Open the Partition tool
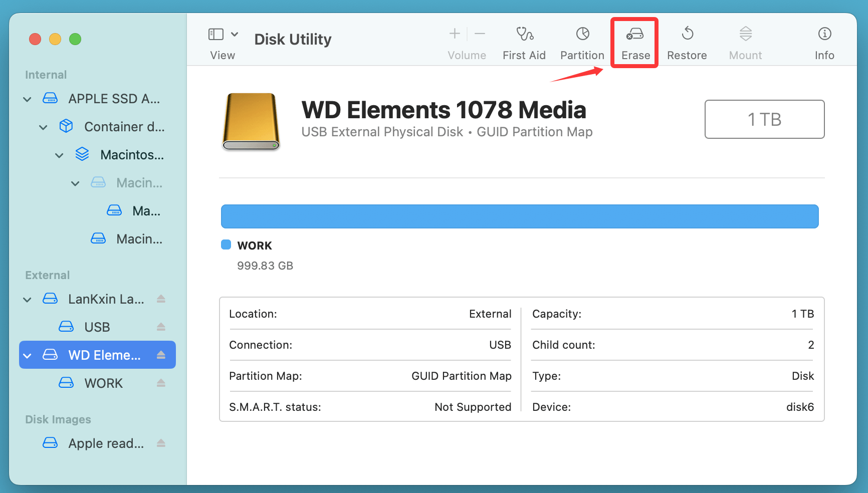 coord(582,42)
